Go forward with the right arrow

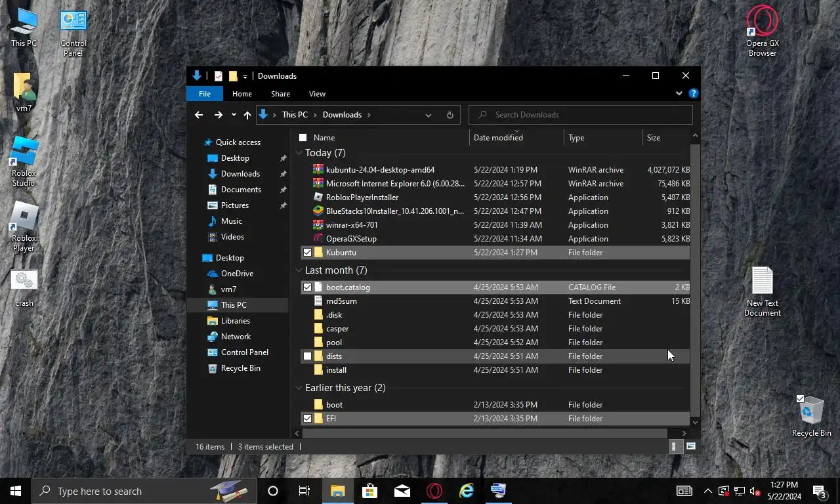[218, 115]
